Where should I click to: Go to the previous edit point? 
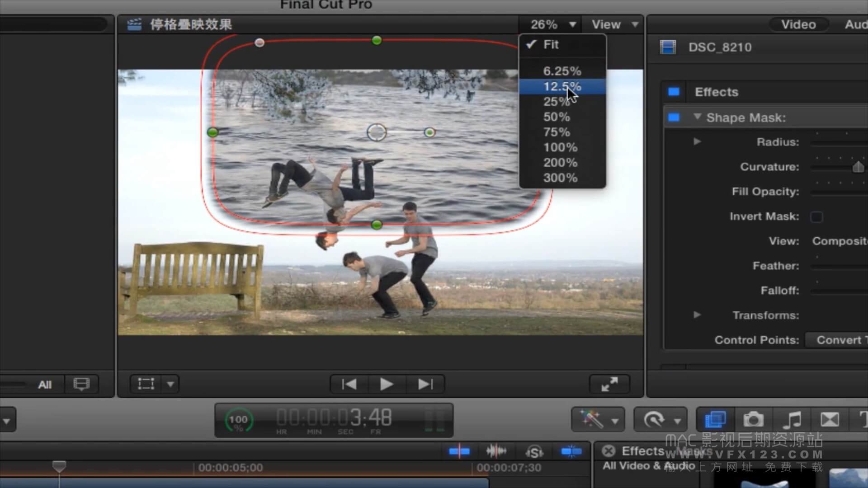(x=349, y=385)
